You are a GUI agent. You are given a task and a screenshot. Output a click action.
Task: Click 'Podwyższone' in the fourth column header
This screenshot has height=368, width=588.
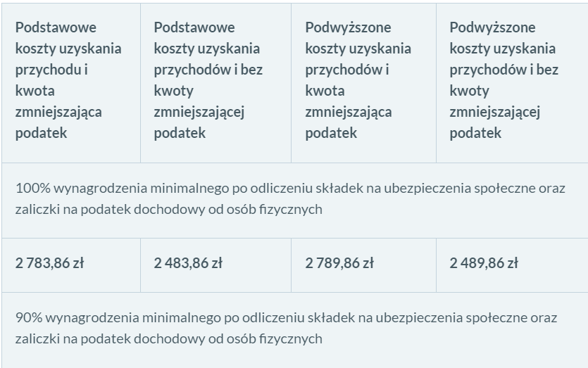[x=492, y=27]
